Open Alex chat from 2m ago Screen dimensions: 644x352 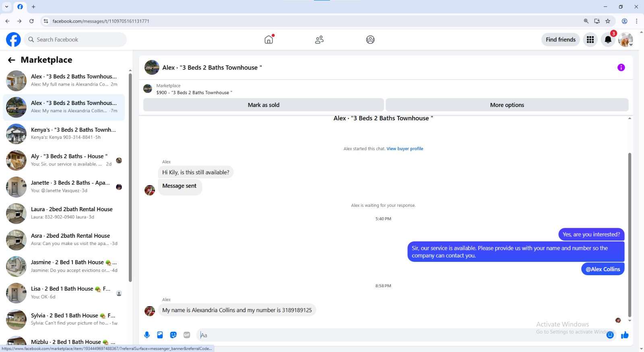pos(64,80)
